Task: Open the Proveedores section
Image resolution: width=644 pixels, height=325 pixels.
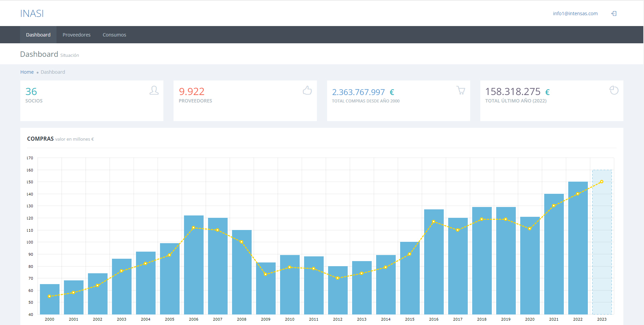Action: (x=76, y=34)
